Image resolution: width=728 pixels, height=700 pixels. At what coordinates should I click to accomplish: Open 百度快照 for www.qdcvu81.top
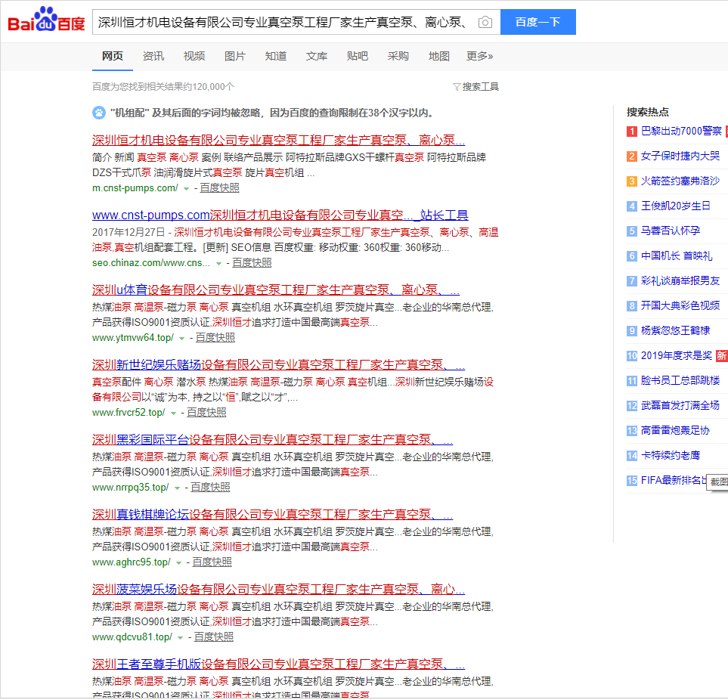(214, 637)
